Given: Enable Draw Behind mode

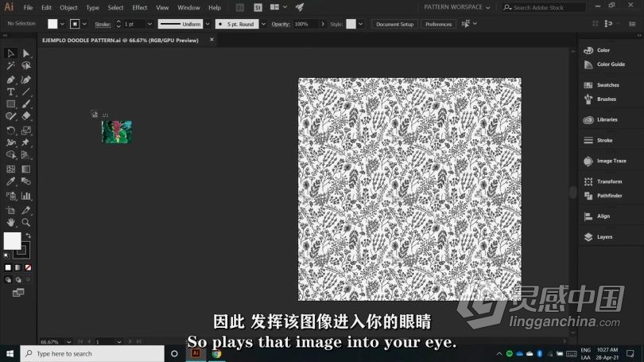Looking at the screenshot, I should [18, 280].
